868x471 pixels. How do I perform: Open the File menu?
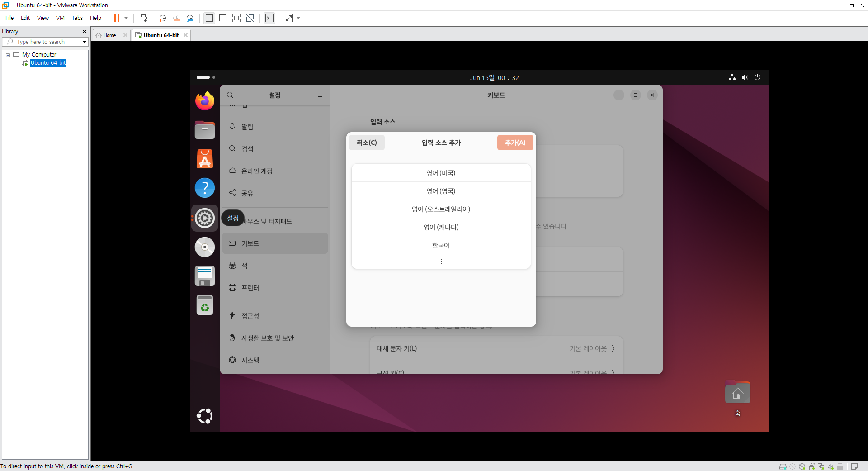(x=9, y=18)
